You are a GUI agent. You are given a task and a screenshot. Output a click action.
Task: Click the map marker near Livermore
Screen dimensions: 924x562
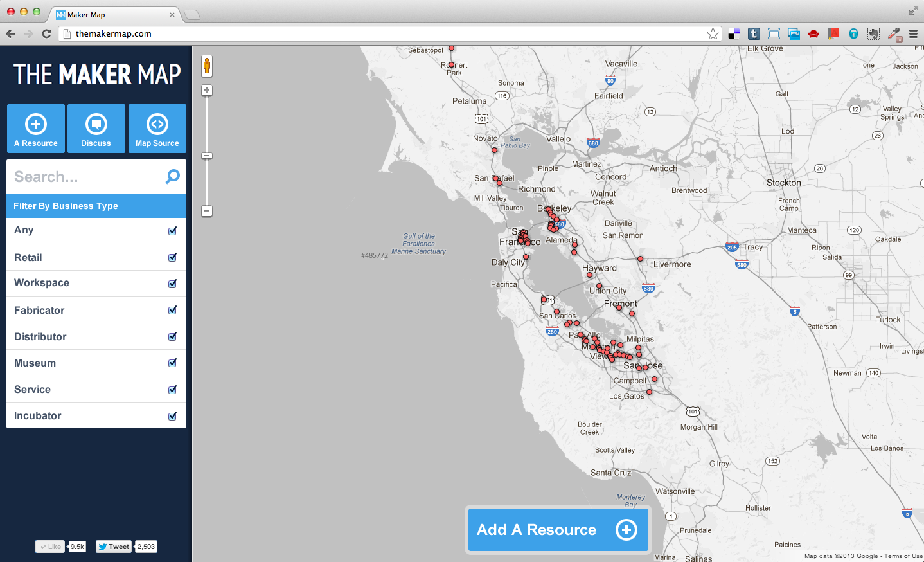(x=640, y=258)
